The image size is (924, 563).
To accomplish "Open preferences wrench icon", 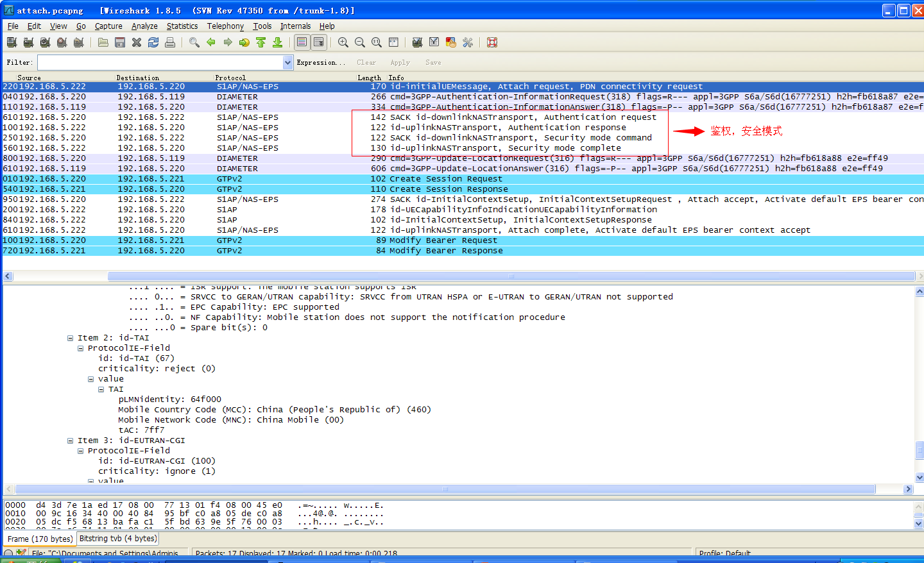I will point(468,42).
